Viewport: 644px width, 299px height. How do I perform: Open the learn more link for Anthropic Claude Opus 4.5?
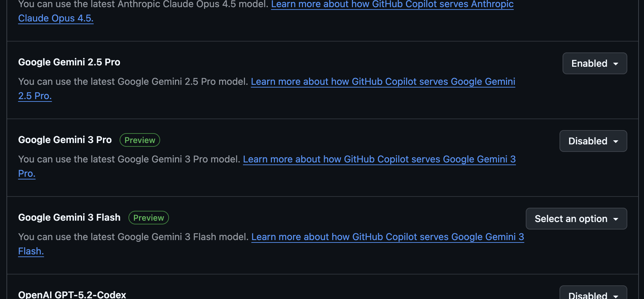[x=392, y=4]
